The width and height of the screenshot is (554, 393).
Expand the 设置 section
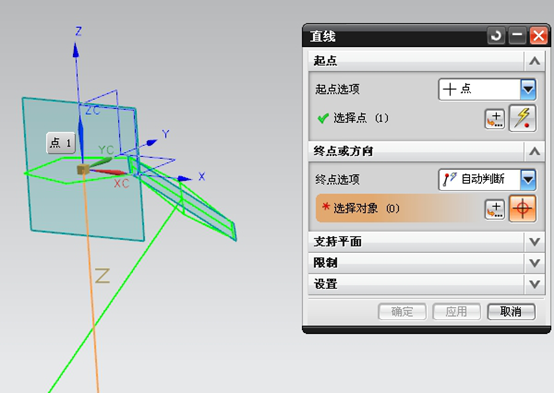(426, 284)
